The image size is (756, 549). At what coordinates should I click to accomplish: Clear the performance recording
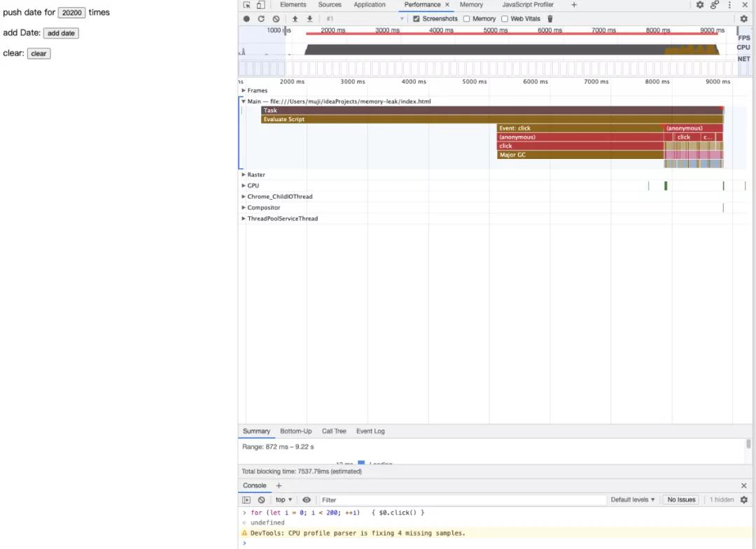coord(276,19)
